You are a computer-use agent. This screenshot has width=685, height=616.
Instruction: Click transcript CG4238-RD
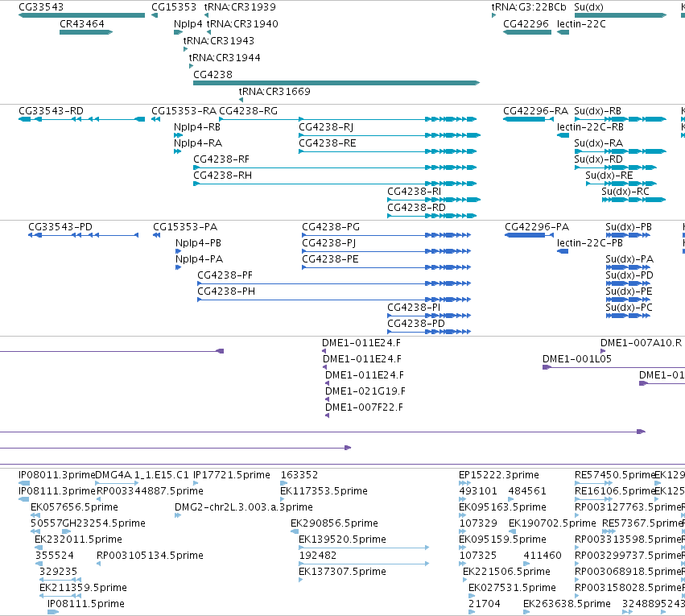point(416,208)
